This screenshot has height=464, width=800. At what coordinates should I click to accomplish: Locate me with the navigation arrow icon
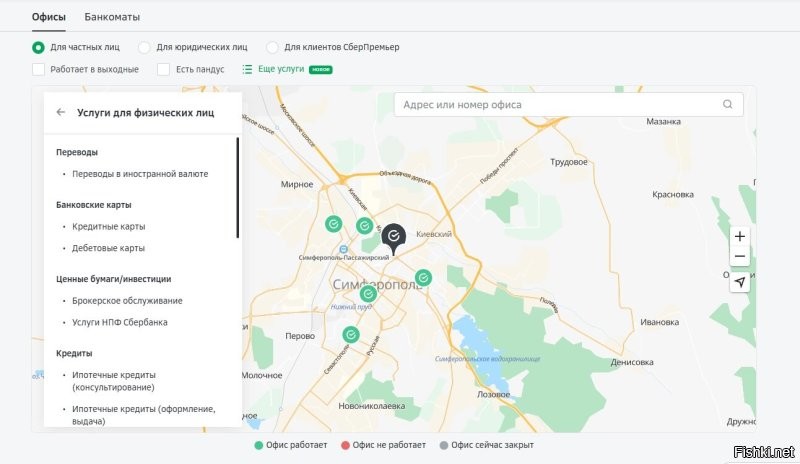pyautogui.click(x=740, y=282)
